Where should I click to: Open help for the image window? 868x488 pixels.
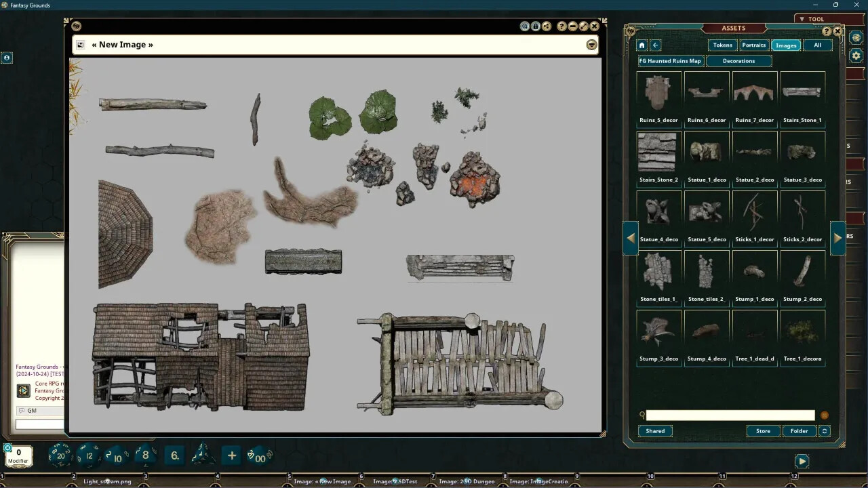(x=561, y=26)
